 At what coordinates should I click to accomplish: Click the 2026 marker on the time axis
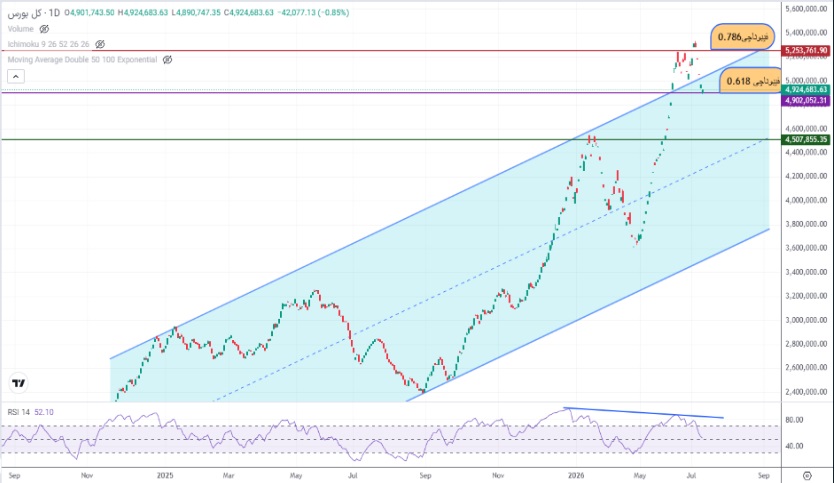576,475
